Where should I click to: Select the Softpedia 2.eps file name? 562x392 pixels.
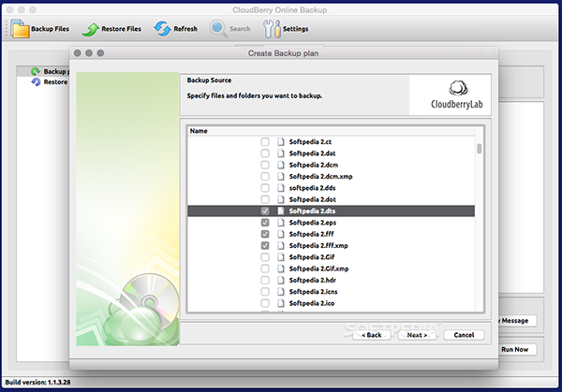pos(313,223)
